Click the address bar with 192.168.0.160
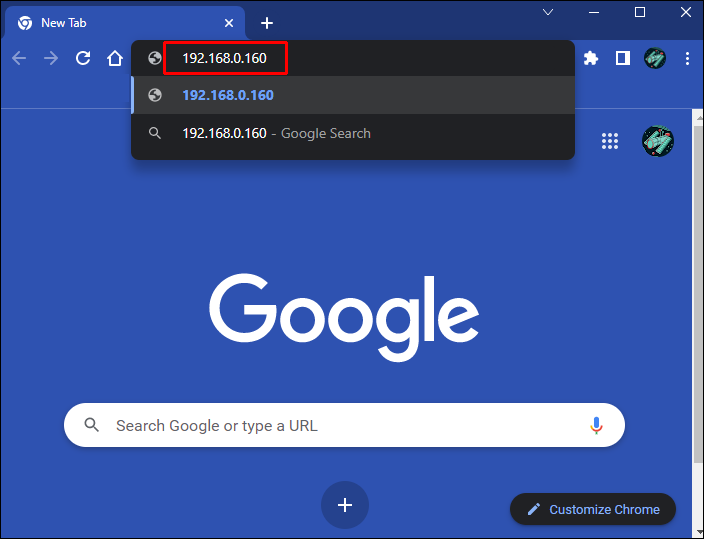 pos(352,58)
